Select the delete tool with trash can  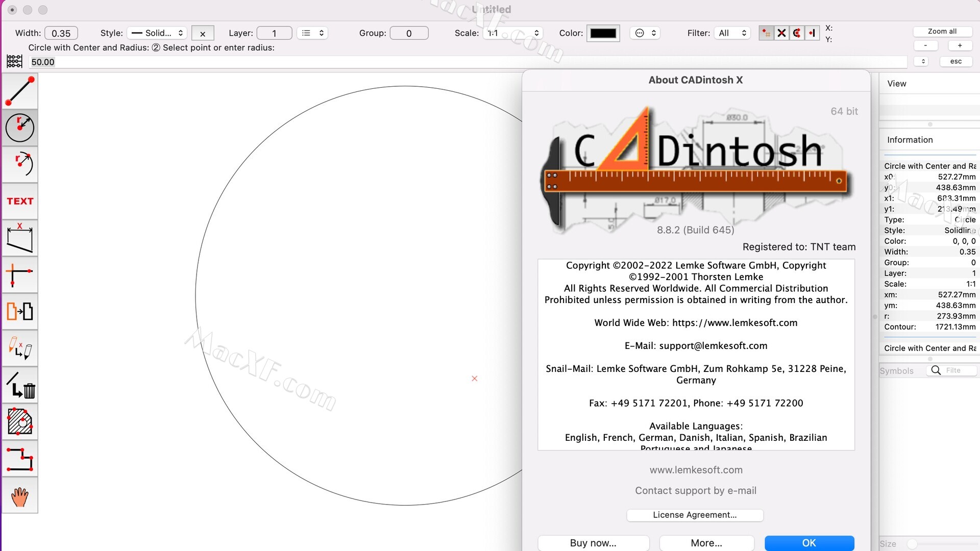[20, 385]
